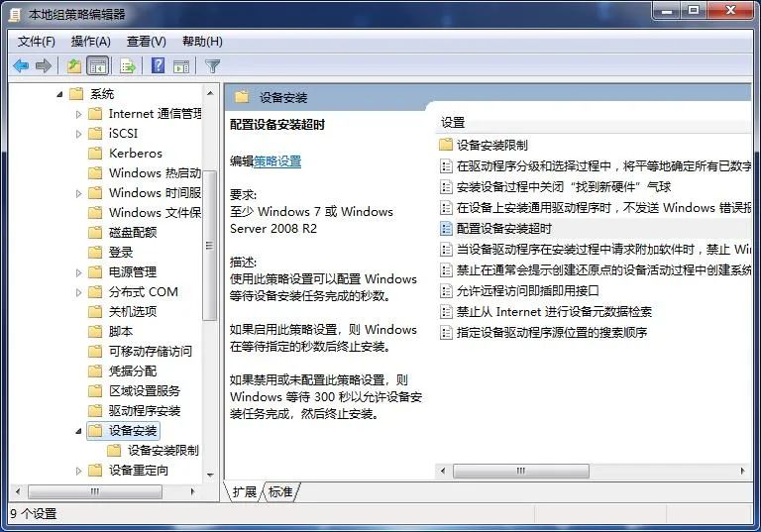Click the Forward arrow toolbar icon
761x532 pixels.
click(44, 65)
